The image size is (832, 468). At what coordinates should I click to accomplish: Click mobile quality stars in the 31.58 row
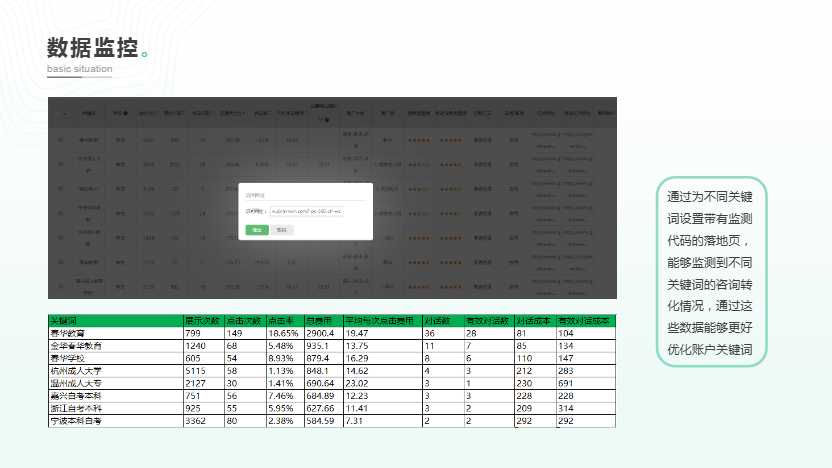(450, 189)
